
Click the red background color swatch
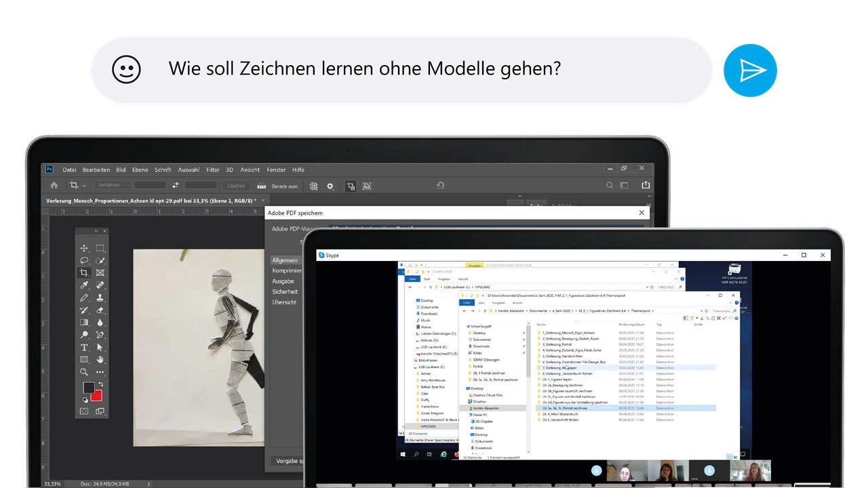click(x=97, y=394)
